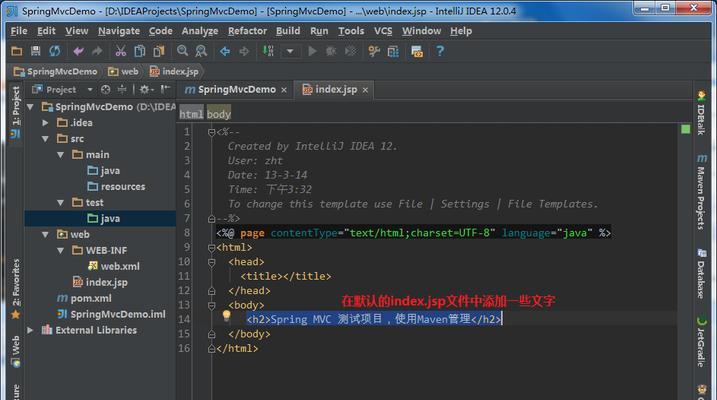The width and height of the screenshot is (717, 400).
Task: Toggle the IDEtalk tool window
Action: click(701, 112)
